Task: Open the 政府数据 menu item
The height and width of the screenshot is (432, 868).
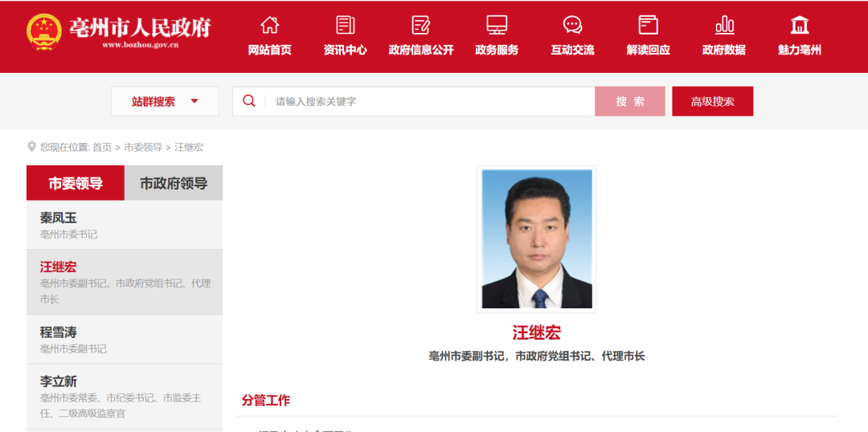Action: pyautogui.click(x=724, y=50)
